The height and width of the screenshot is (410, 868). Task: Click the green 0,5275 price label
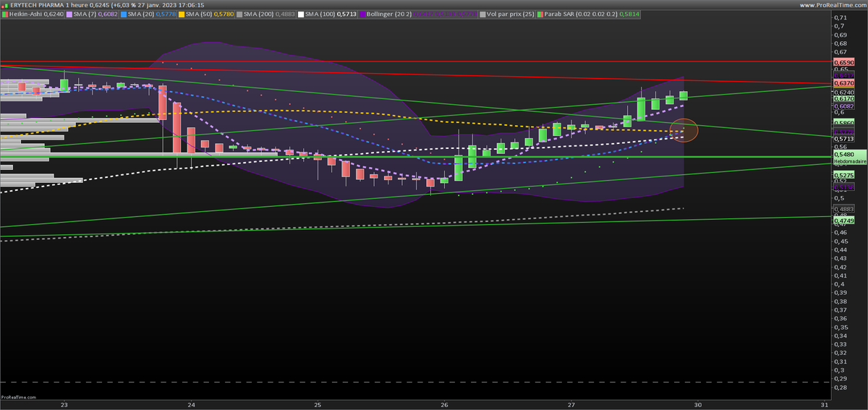(843, 175)
